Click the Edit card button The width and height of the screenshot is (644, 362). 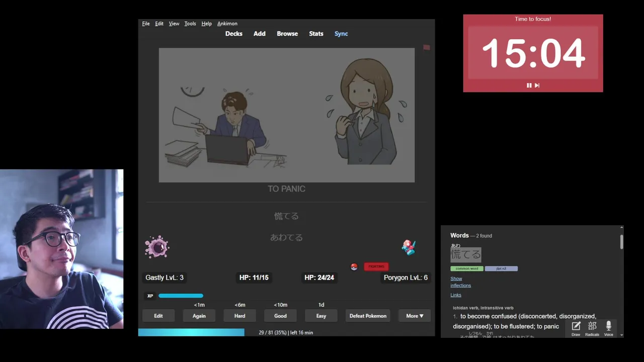coord(158,316)
